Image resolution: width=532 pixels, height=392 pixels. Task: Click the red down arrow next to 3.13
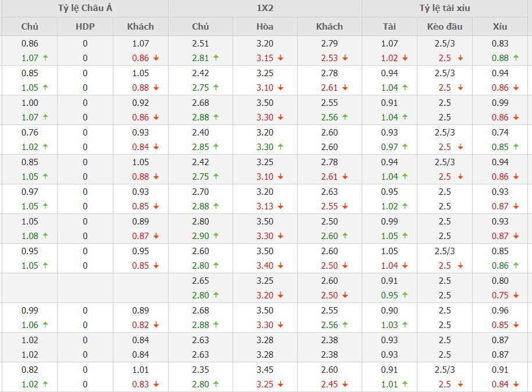[281, 206]
